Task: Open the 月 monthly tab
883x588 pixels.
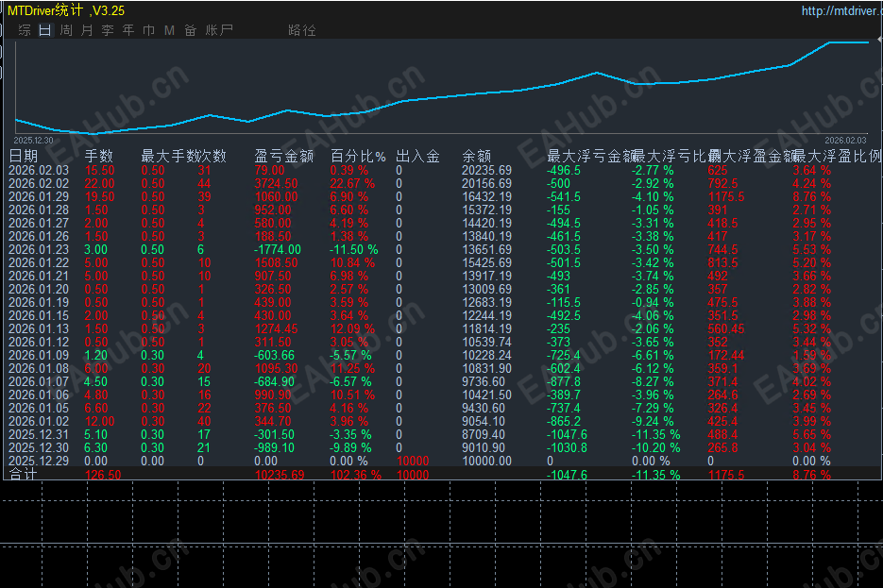Action: (x=87, y=30)
